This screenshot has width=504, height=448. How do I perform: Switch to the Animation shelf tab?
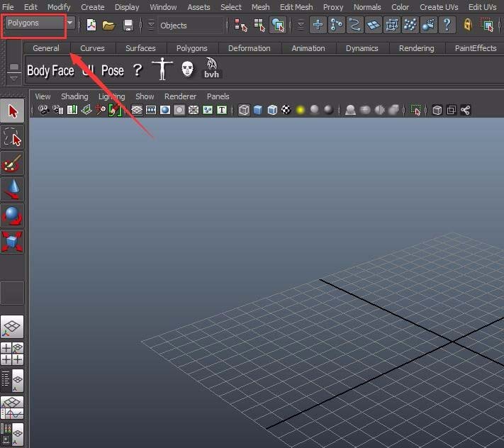(308, 48)
